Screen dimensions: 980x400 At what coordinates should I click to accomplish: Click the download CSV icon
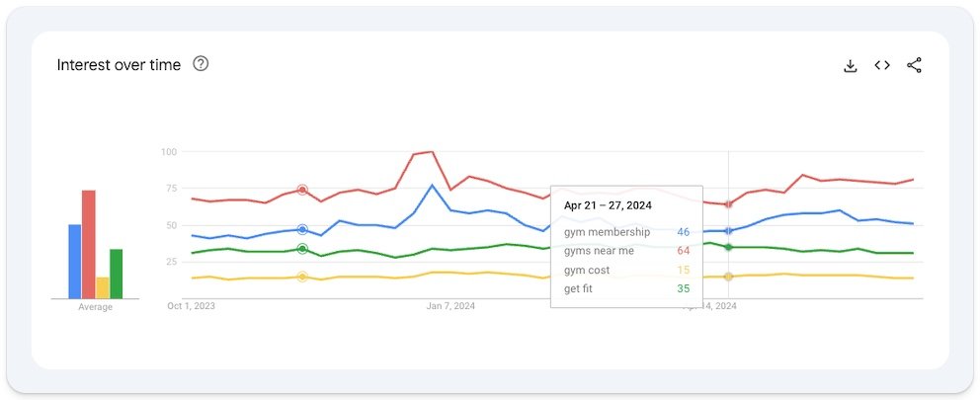point(850,65)
